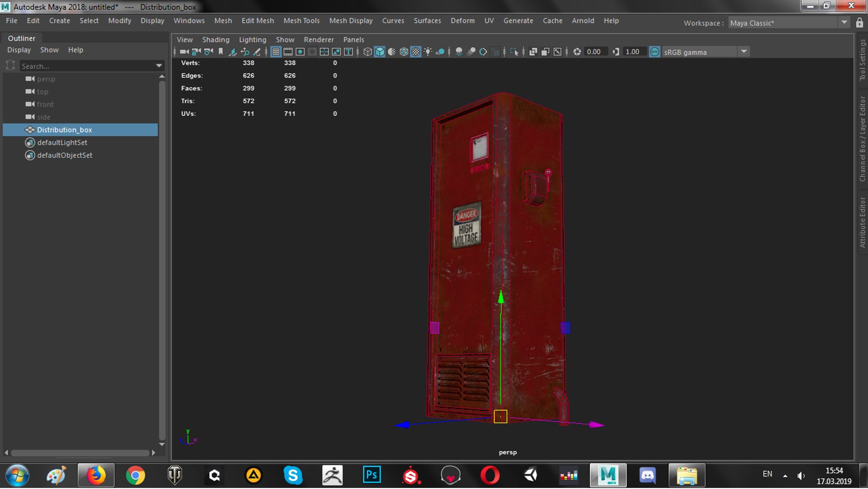Toggle Textured display mode

(x=416, y=52)
